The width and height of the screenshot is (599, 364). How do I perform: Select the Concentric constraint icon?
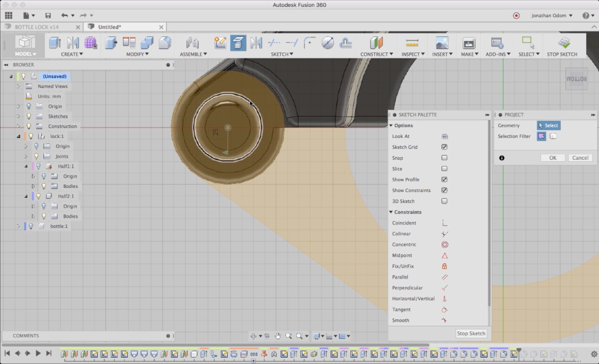tap(444, 245)
